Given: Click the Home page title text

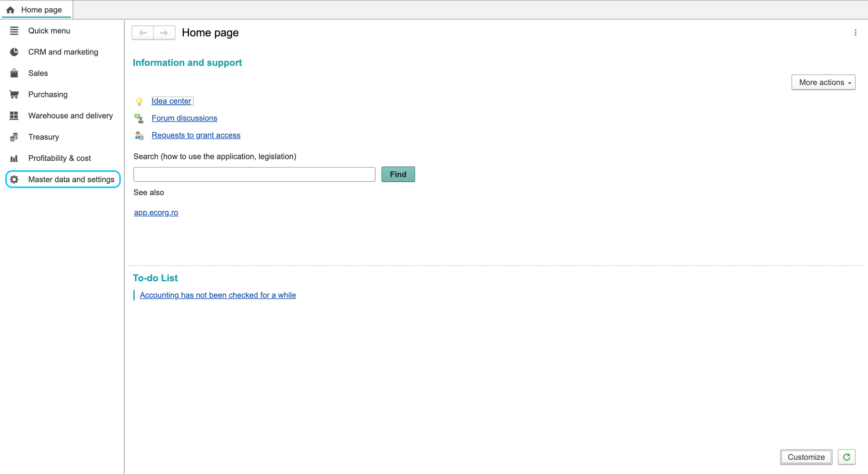Looking at the screenshot, I should pyautogui.click(x=210, y=33).
